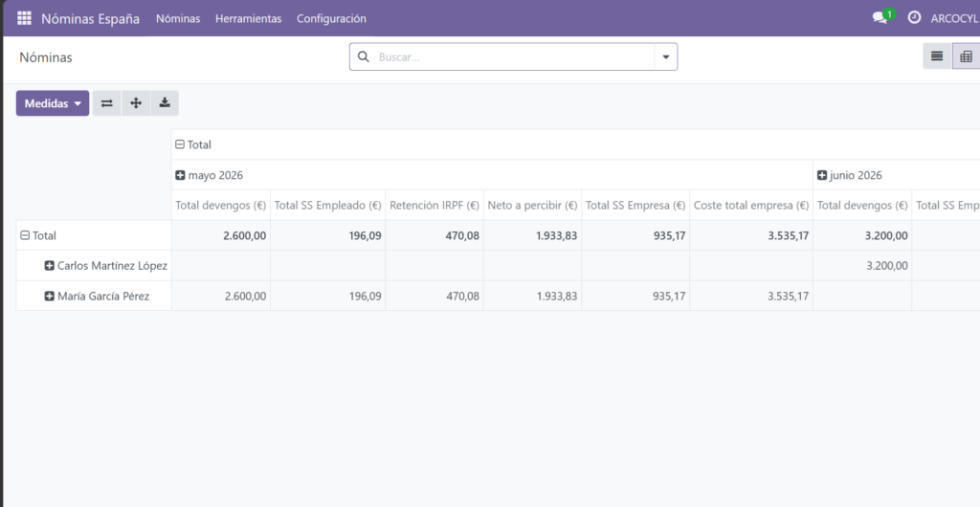Click Total row cell 3.200,00
Viewport: 980px width, 507px height.
[x=862, y=235]
